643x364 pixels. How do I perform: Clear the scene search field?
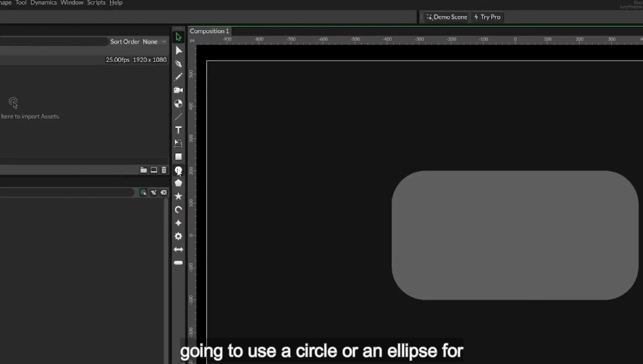(164, 192)
